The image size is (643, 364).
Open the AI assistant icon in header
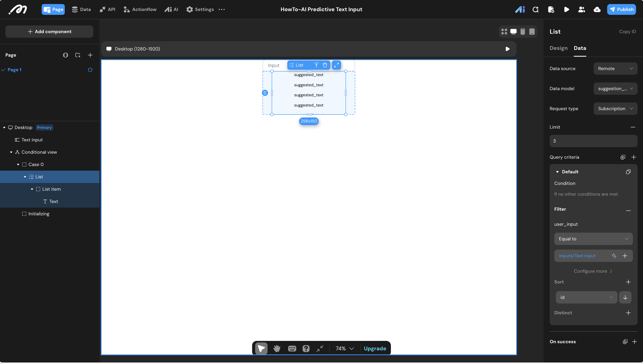coord(520,9)
